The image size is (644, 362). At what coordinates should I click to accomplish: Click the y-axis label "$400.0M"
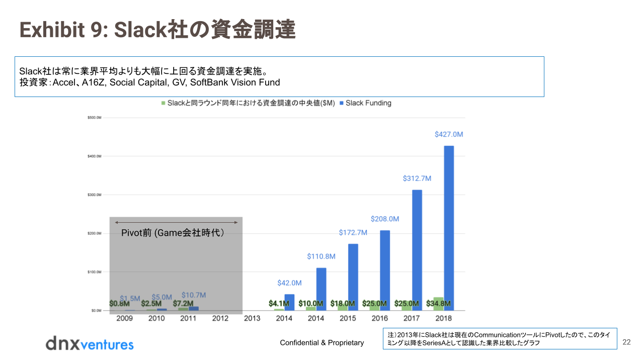pyautogui.click(x=95, y=156)
